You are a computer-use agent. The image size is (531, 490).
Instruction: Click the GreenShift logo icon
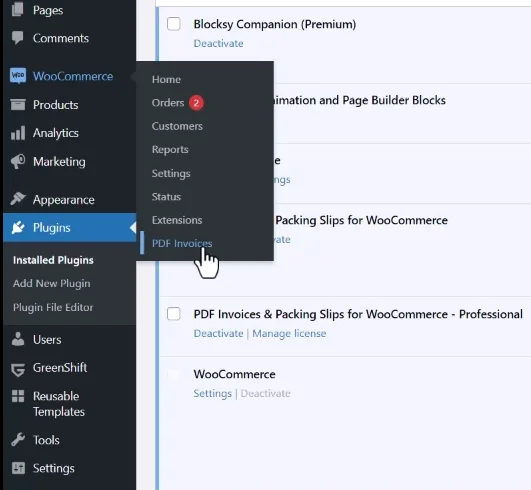[x=18, y=369]
